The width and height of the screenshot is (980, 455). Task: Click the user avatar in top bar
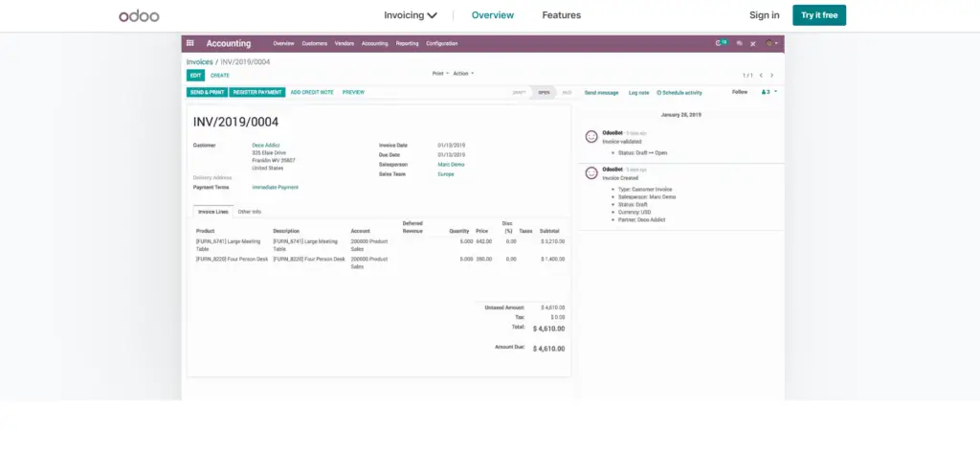coord(771,44)
